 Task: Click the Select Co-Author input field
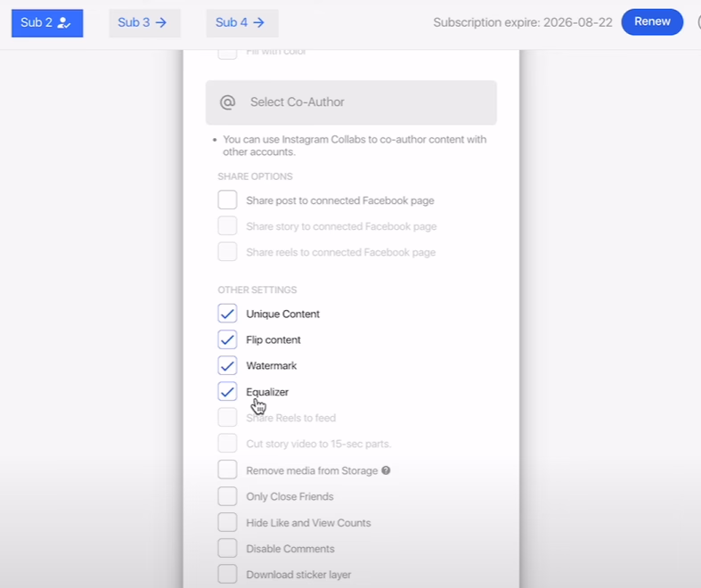[x=351, y=102]
